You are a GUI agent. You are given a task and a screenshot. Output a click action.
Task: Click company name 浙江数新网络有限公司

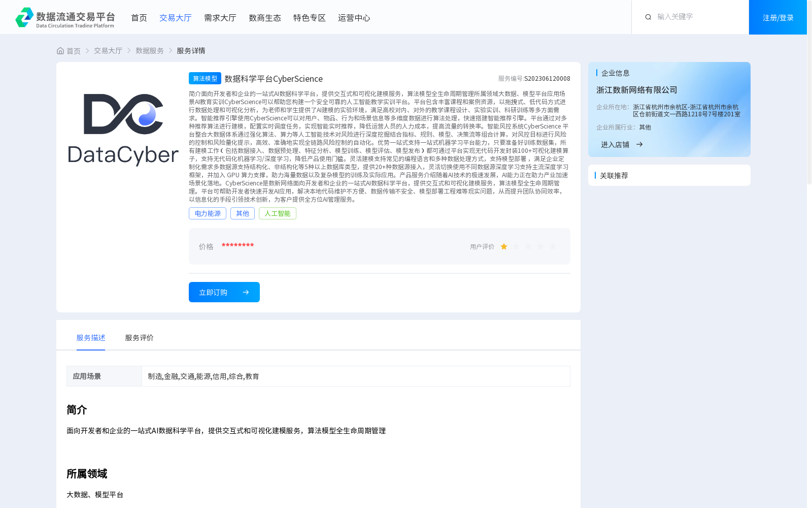pos(637,90)
